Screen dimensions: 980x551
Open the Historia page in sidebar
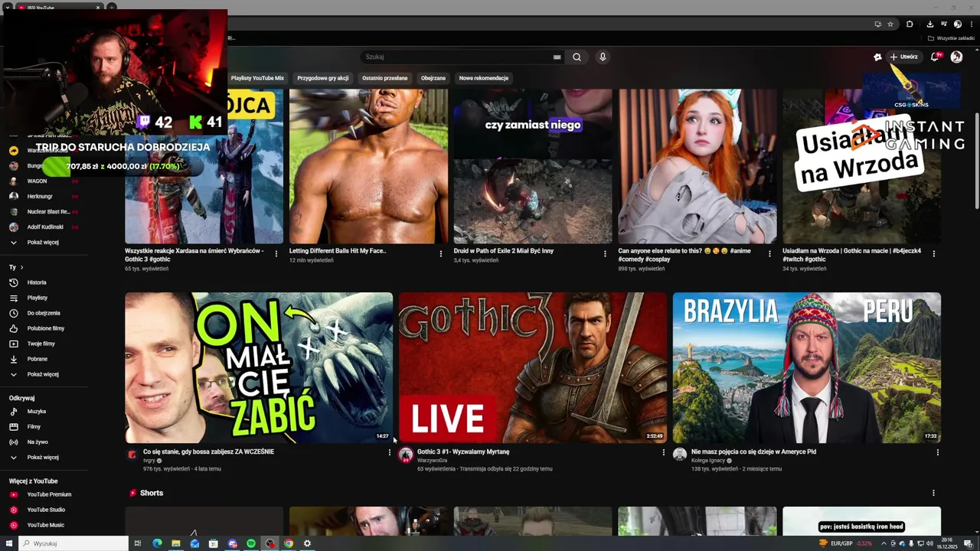point(37,282)
